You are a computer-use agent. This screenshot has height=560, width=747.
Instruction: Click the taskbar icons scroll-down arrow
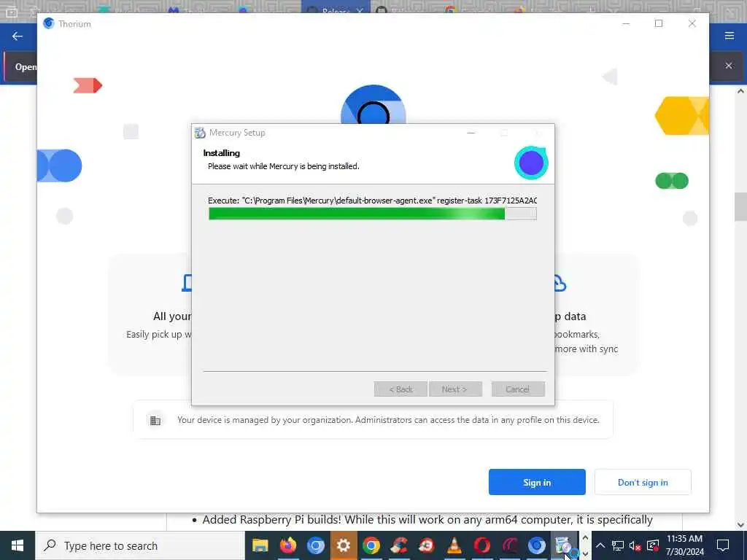(x=585, y=553)
